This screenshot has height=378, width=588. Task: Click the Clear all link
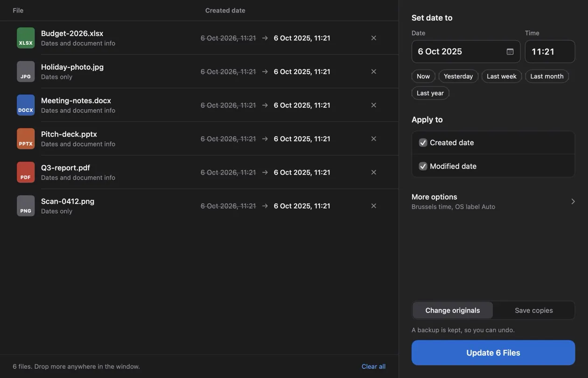click(x=373, y=366)
